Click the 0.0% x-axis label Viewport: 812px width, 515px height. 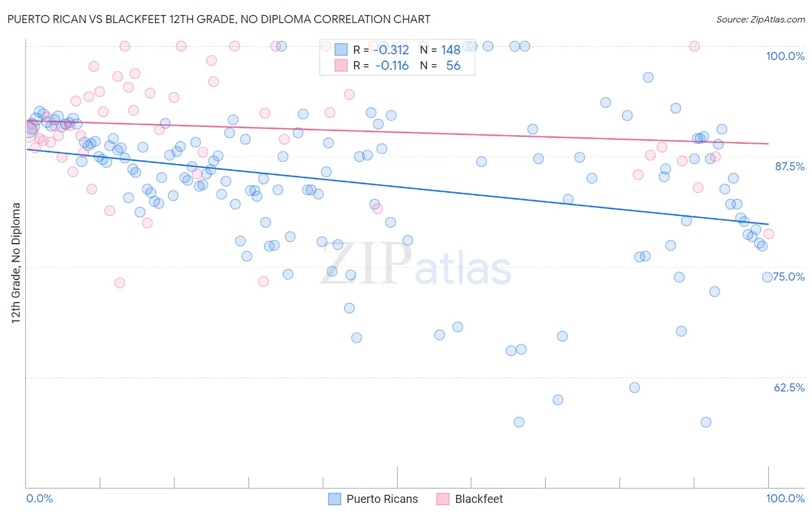click(40, 498)
